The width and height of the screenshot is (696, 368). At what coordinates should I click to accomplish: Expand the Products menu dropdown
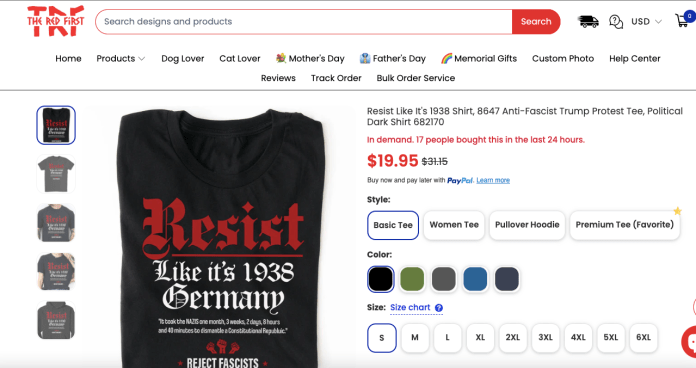121,58
